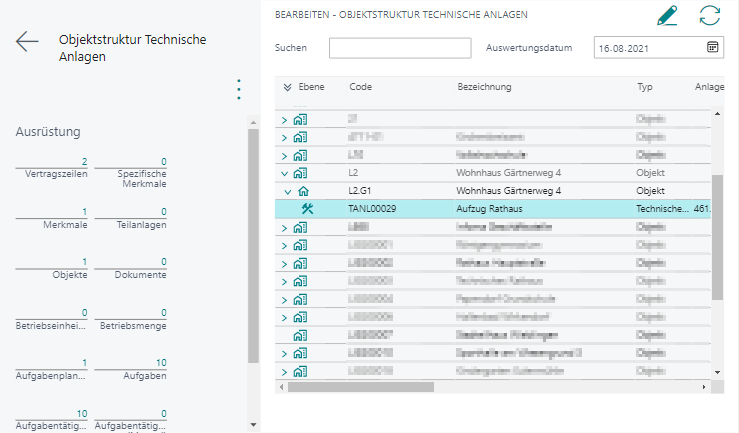Open the calendar date picker icon

pyautogui.click(x=713, y=47)
